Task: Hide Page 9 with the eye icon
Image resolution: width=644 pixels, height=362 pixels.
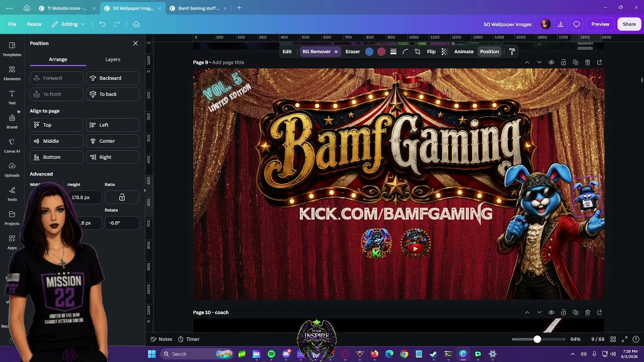Action: (551, 62)
